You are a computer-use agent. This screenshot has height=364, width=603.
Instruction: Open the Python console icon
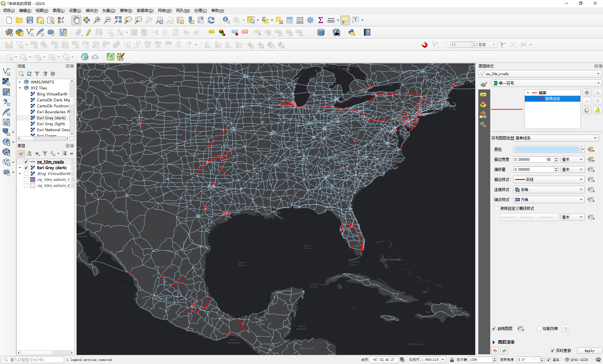point(352,32)
